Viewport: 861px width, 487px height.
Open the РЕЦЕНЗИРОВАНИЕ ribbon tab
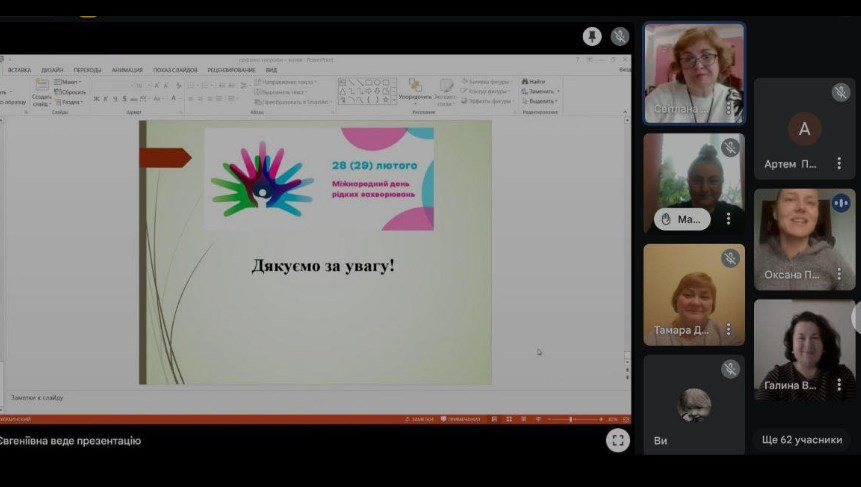click(x=231, y=70)
